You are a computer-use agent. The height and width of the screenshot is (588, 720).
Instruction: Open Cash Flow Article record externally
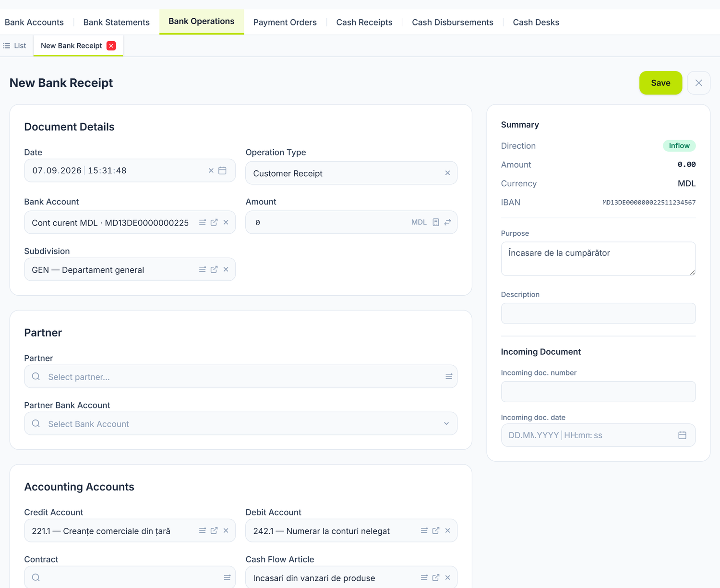pyautogui.click(x=436, y=577)
